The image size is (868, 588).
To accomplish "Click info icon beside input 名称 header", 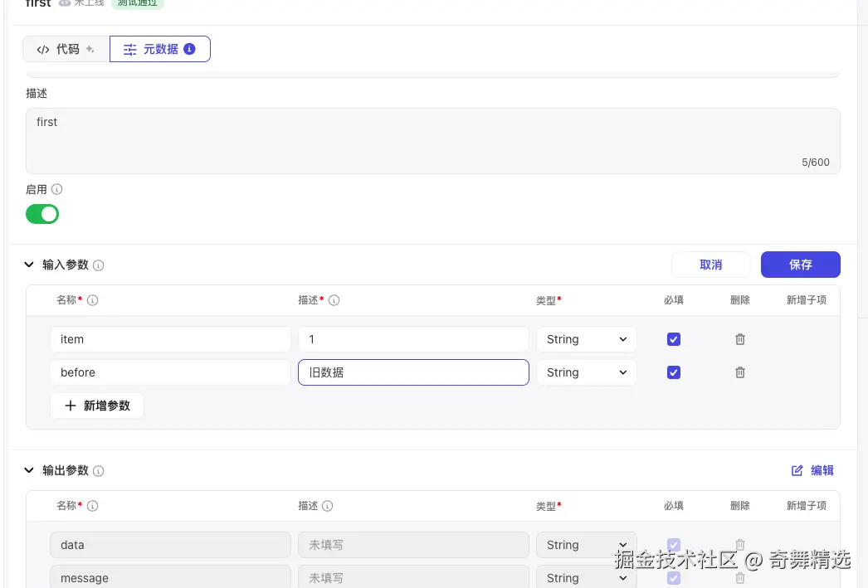I will [x=92, y=300].
